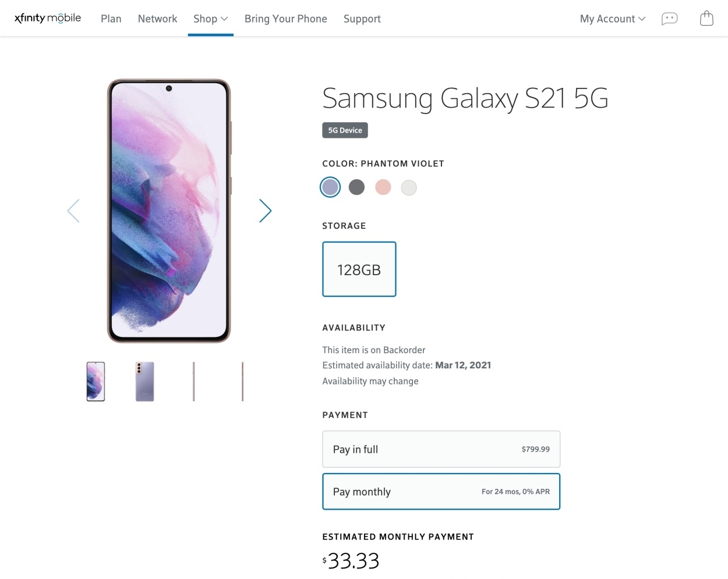Expand the My Account dropdown
The image size is (728, 579).
(x=612, y=19)
